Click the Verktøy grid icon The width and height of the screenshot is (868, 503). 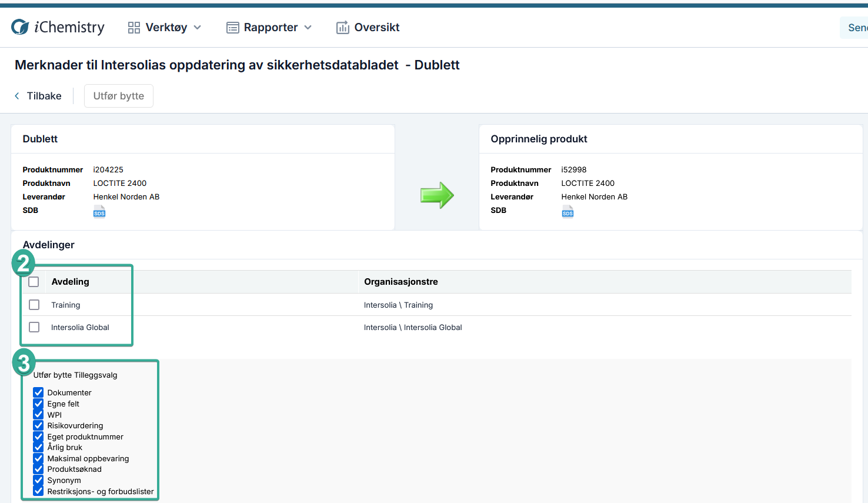[134, 28]
